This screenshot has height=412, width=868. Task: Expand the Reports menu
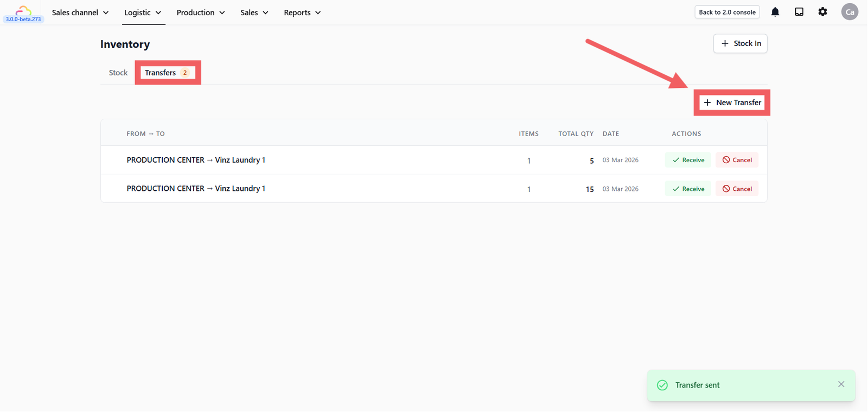pos(302,12)
